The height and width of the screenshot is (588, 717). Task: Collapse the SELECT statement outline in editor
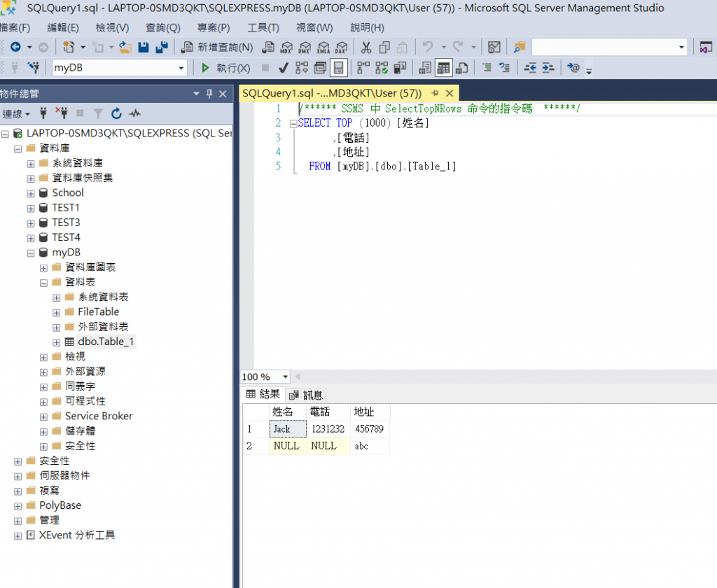293,123
